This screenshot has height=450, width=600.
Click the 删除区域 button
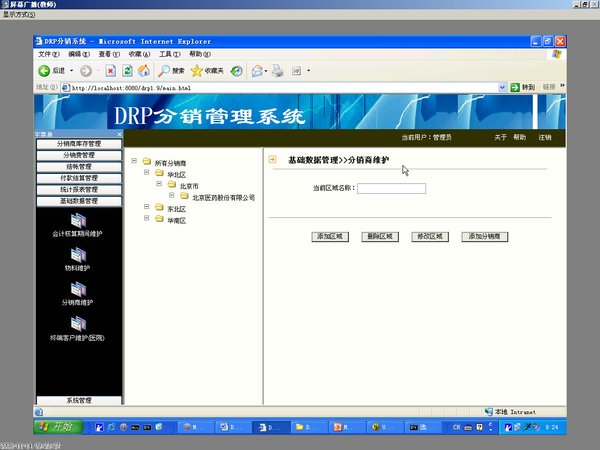pos(380,236)
